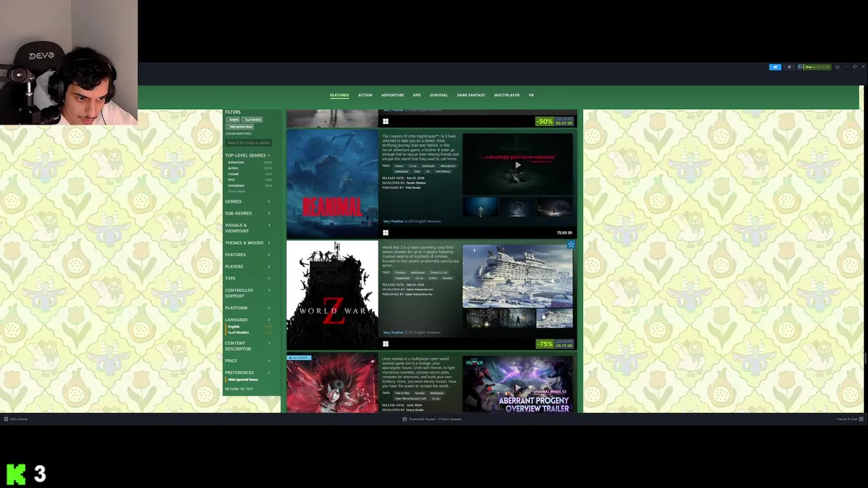Click the World War Z wishlist star icon

pyautogui.click(x=571, y=245)
